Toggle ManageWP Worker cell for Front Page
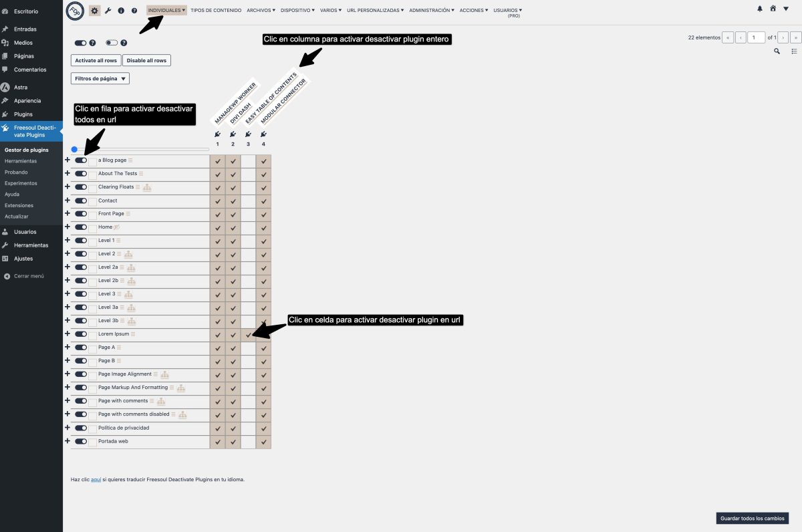Screen dimensions: 802x532 pos(217,215)
